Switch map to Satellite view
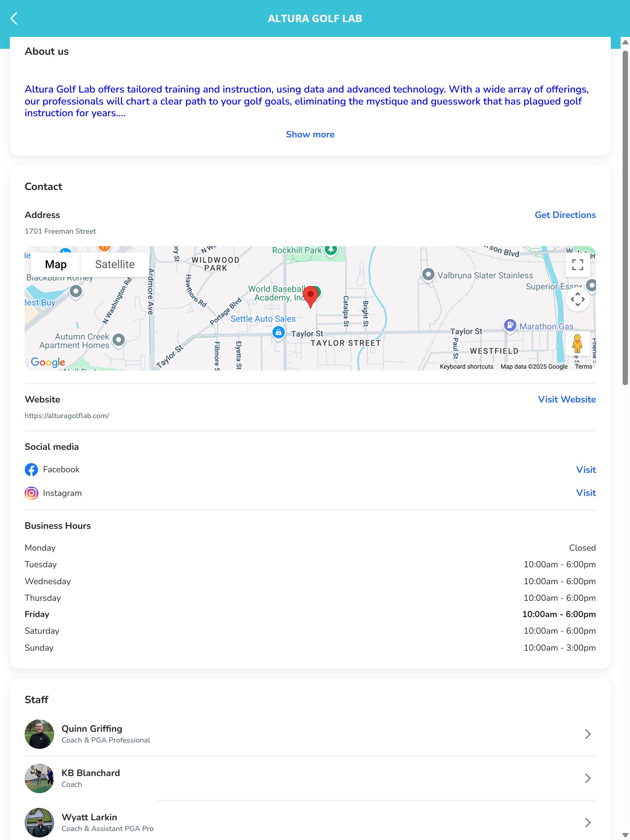The height and width of the screenshot is (840, 630). click(115, 265)
